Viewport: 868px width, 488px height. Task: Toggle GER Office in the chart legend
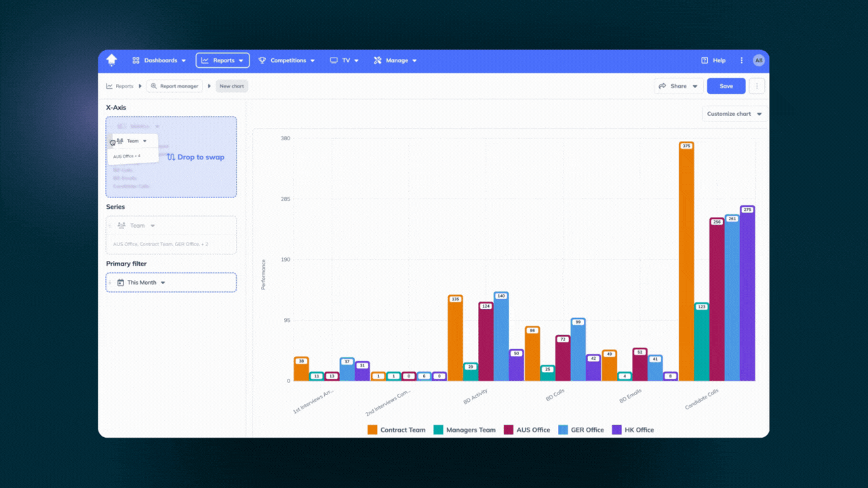pyautogui.click(x=582, y=429)
